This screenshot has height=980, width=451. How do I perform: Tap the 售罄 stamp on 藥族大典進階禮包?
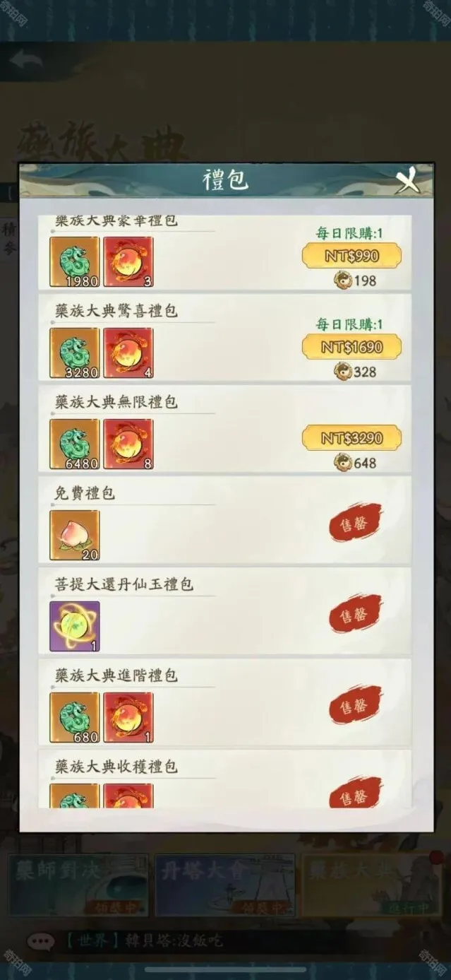[x=355, y=705]
